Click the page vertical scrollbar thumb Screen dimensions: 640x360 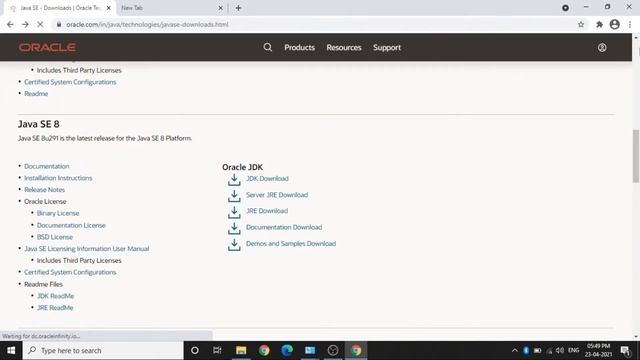[x=636, y=156]
